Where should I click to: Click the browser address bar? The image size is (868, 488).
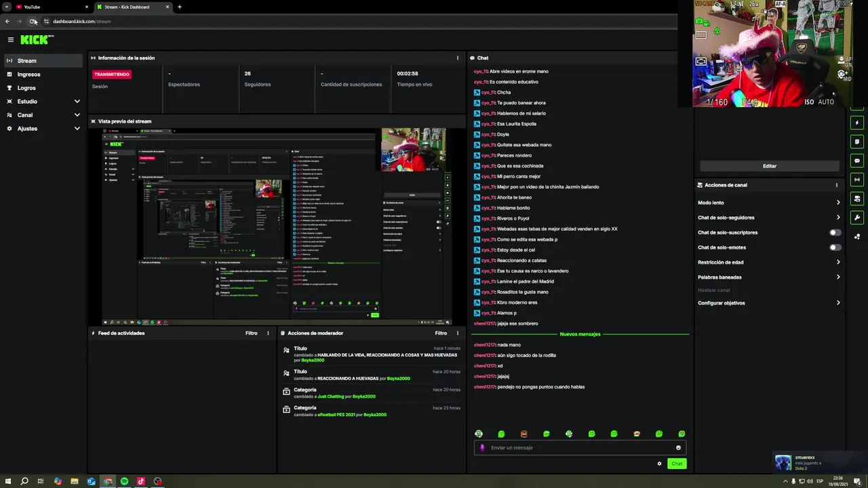pos(359,21)
